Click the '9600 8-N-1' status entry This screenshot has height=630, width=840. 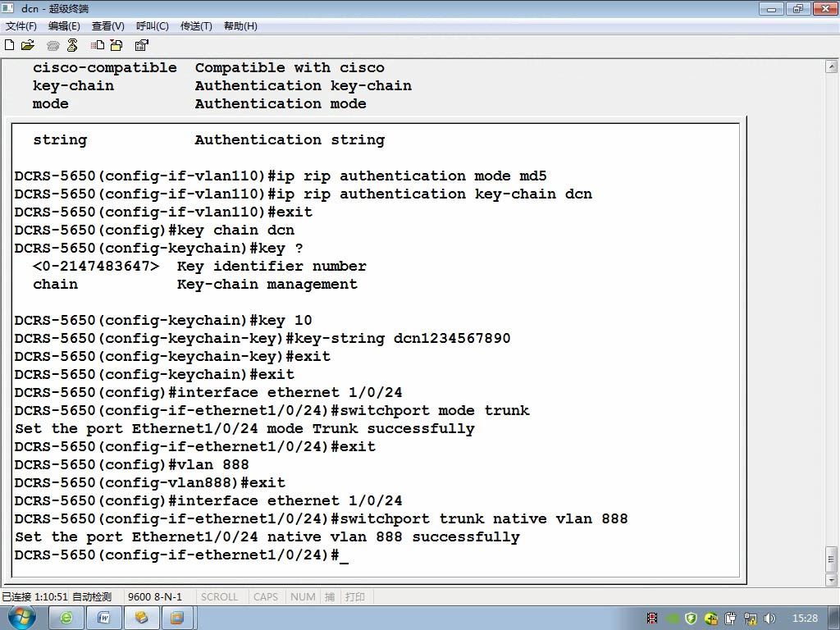pos(155,597)
